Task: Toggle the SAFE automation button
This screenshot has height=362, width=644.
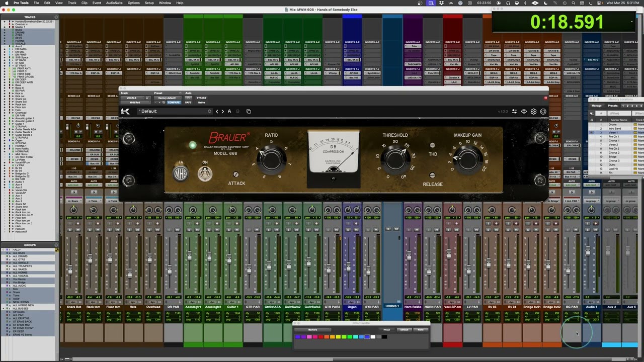Action: point(188,103)
